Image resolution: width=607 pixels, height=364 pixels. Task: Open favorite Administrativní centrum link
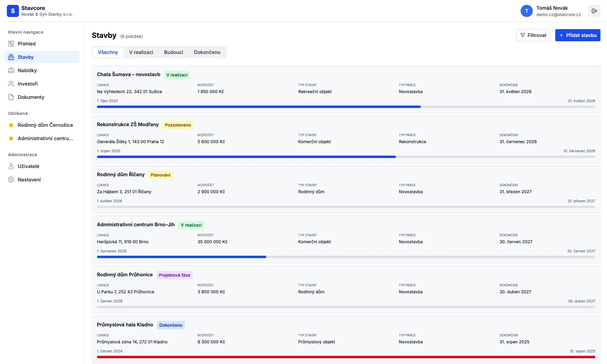pos(45,138)
